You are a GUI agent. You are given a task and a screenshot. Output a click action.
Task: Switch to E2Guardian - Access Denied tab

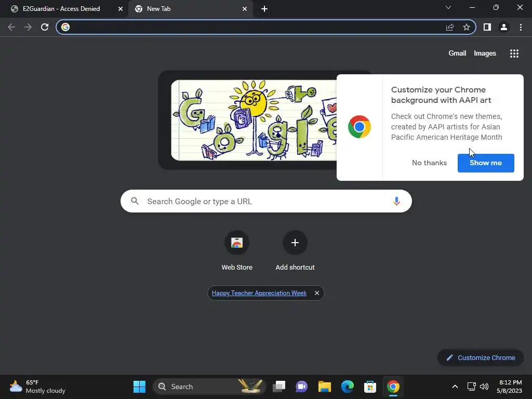point(61,9)
